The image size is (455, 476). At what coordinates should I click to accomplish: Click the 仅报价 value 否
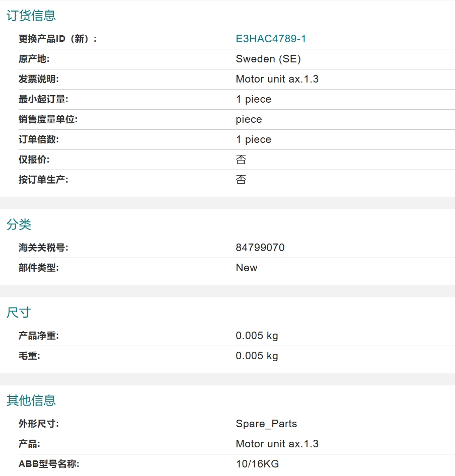click(x=241, y=160)
